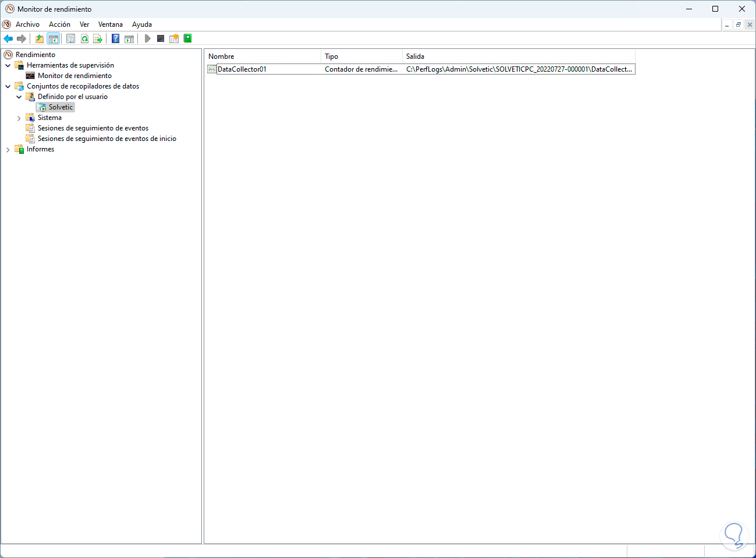Screen dimensions: 756x558
Task: Select Sesiones de seguimiento de eventos de inicio
Action: pyautogui.click(x=107, y=139)
